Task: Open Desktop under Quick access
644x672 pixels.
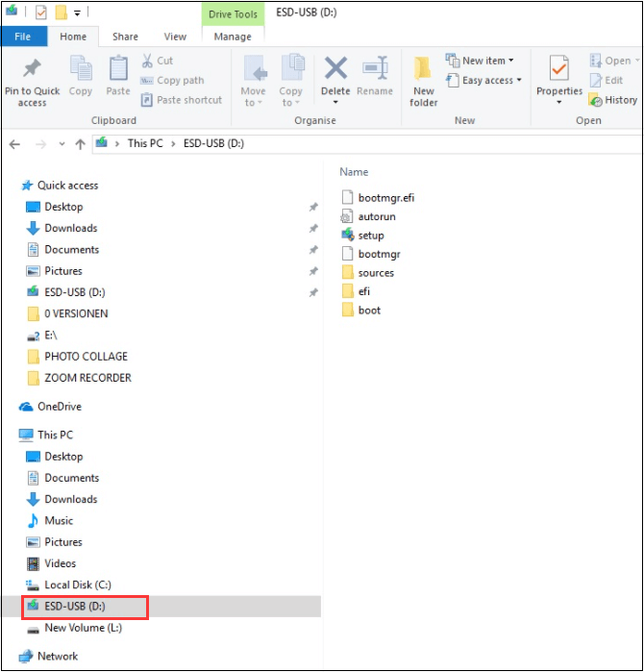Action: (55, 207)
